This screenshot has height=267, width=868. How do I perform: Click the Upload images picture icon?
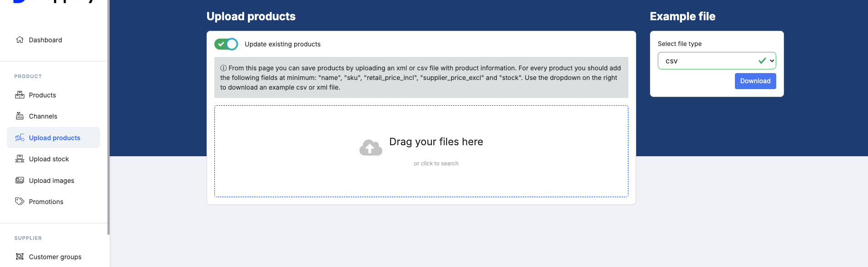point(20,180)
